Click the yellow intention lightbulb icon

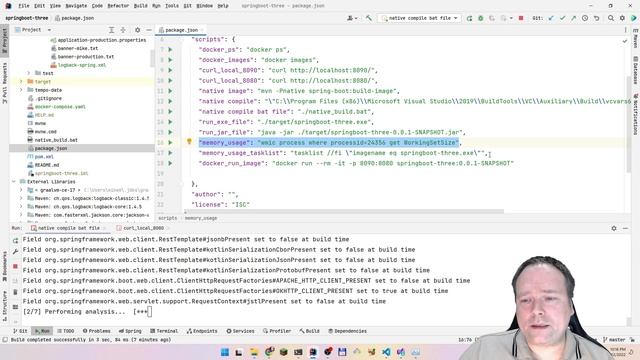tap(189, 141)
